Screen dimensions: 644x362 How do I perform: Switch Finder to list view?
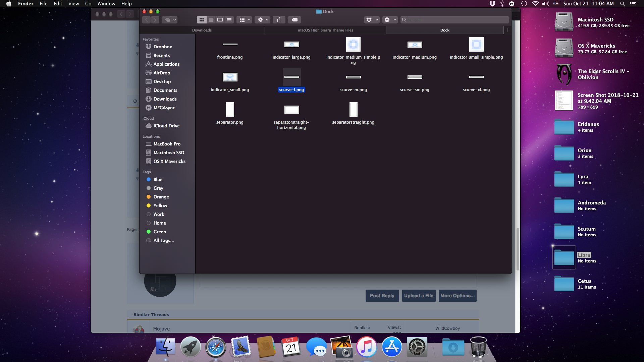pos(211,20)
